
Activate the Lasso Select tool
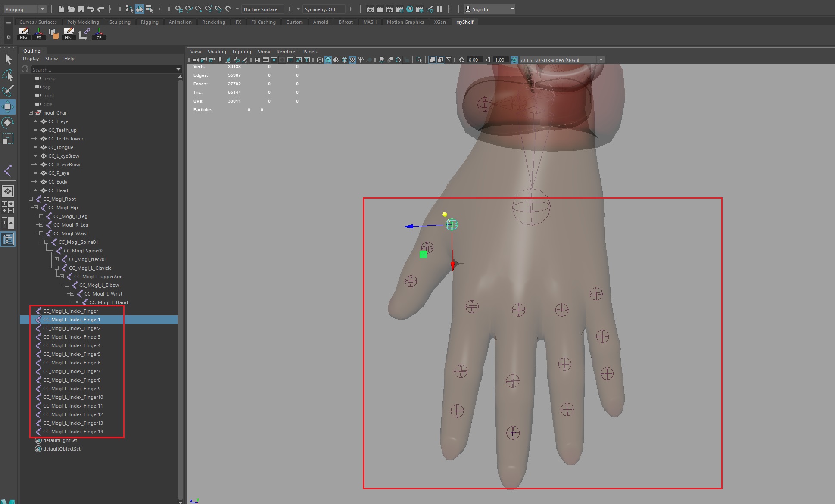(8, 75)
